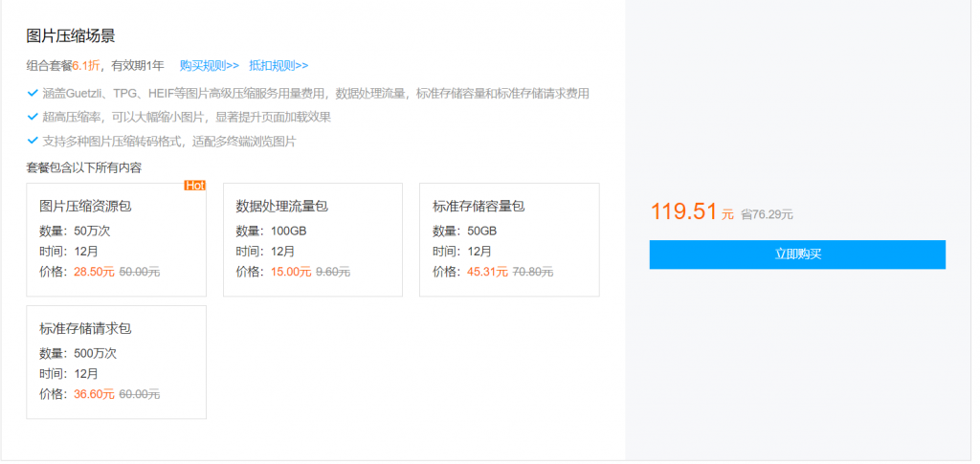Image resolution: width=980 pixels, height=464 pixels.
Task: Click the struck-through 9.60元 price
Action: tap(333, 272)
